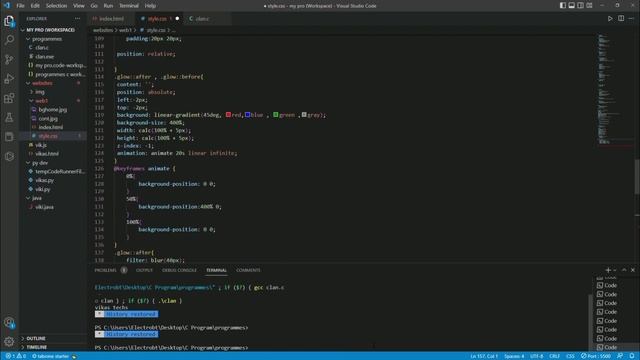Open the green color swatch in linear-gradient
Screen dimensions: 640x360
click(x=276, y=115)
